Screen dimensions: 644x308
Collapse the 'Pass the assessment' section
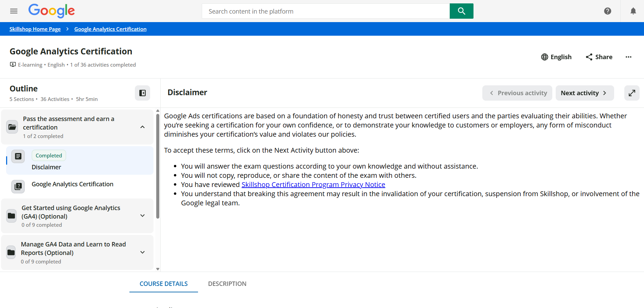[x=143, y=127]
